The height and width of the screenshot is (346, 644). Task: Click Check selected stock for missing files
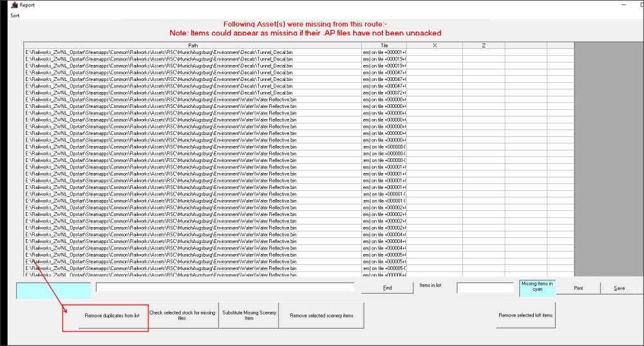coord(182,315)
